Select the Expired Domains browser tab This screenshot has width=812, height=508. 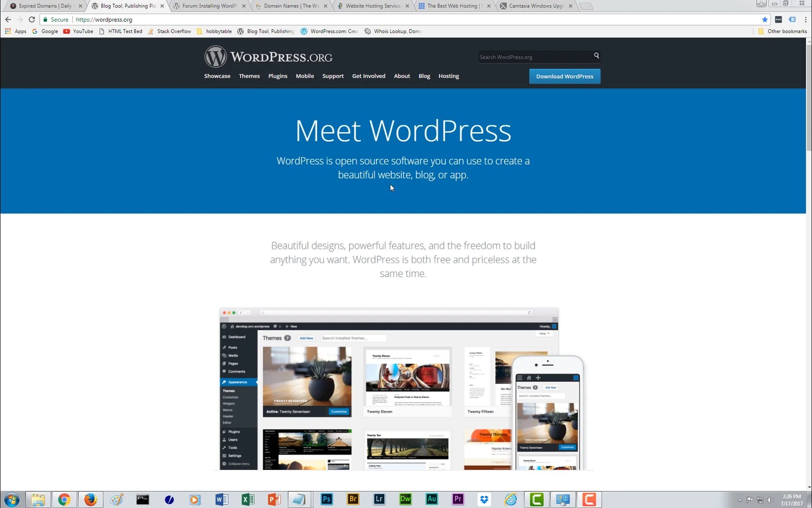coord(44,6)
